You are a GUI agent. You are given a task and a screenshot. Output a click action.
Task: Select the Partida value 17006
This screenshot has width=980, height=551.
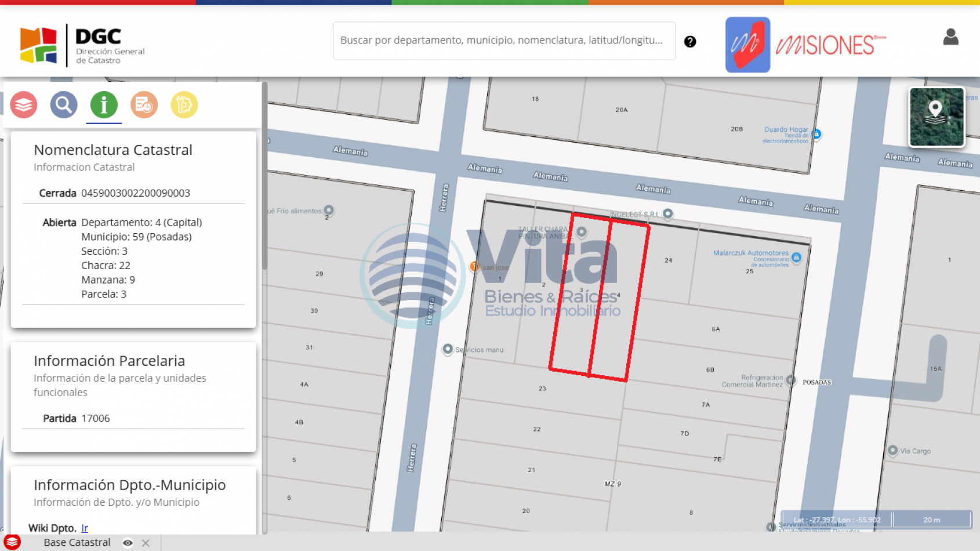tap(96, 418)
